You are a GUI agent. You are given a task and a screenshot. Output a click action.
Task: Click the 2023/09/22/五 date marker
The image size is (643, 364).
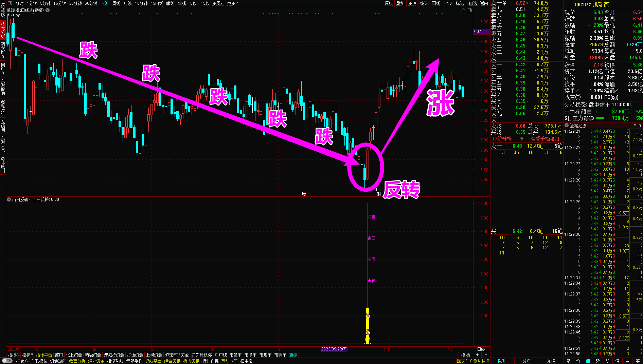(x=334, y=349)
